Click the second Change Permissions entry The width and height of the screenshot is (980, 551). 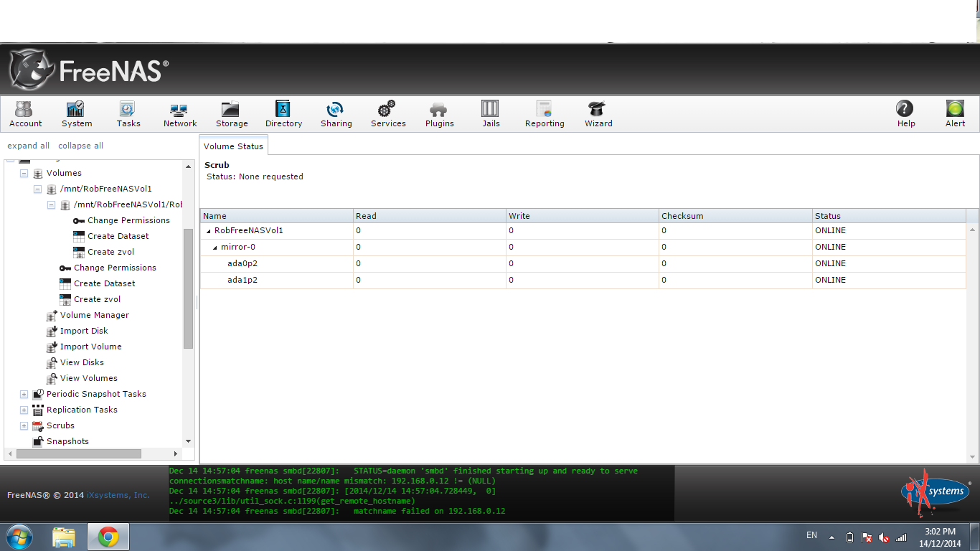coord(115,268)
